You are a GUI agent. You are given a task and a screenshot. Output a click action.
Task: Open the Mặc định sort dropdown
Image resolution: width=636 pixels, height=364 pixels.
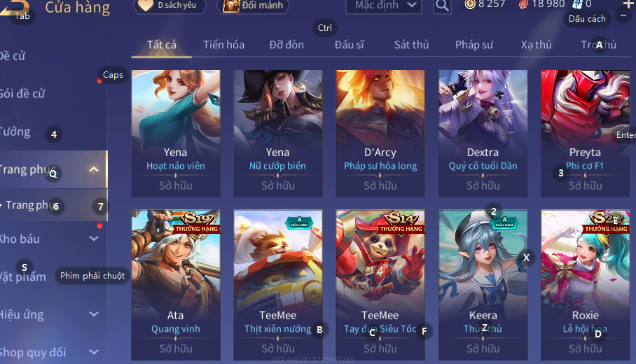383,6
